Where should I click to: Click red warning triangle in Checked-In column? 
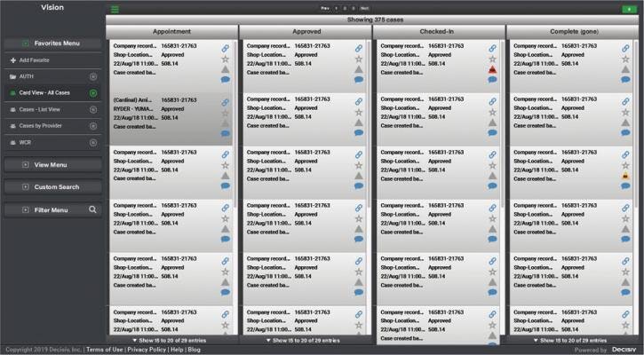[492, 69]
